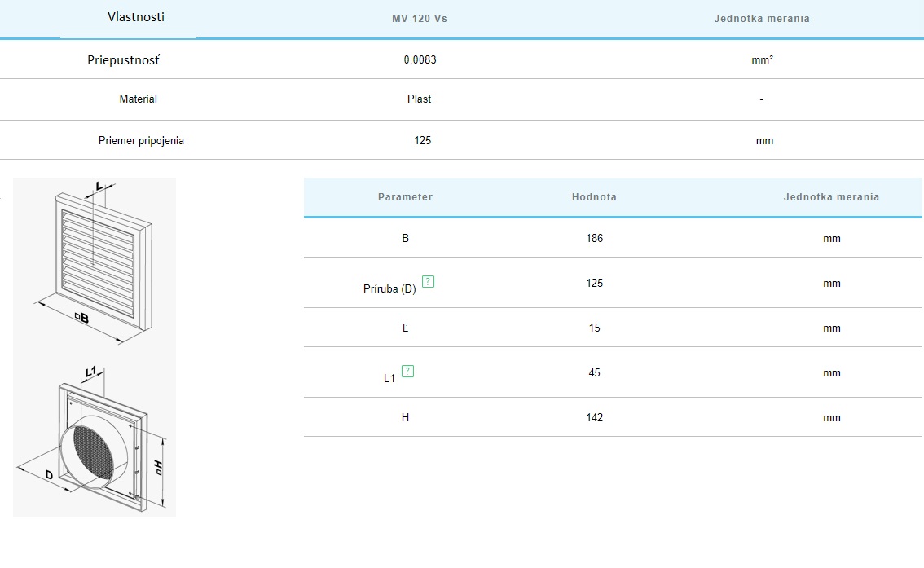Open the Vlastnosti tab
Image resolution: width=924 pixels, height=568 pixels.
coord(135,17)
